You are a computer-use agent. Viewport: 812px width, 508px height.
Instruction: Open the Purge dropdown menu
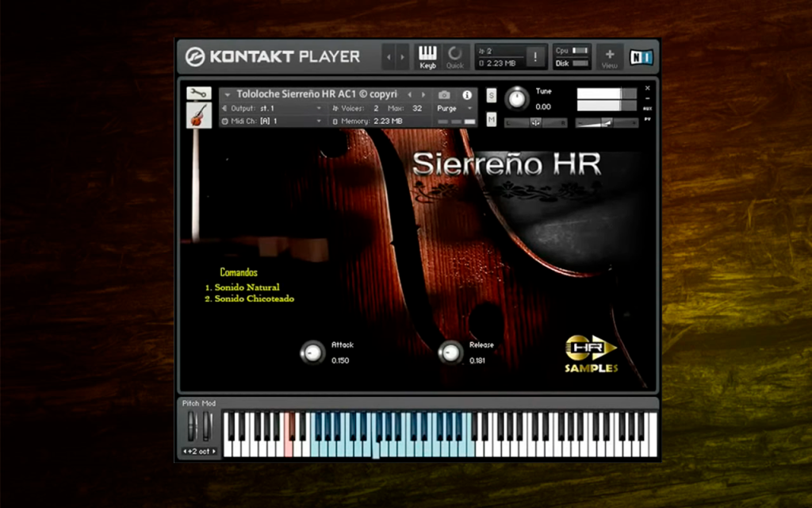454,108
